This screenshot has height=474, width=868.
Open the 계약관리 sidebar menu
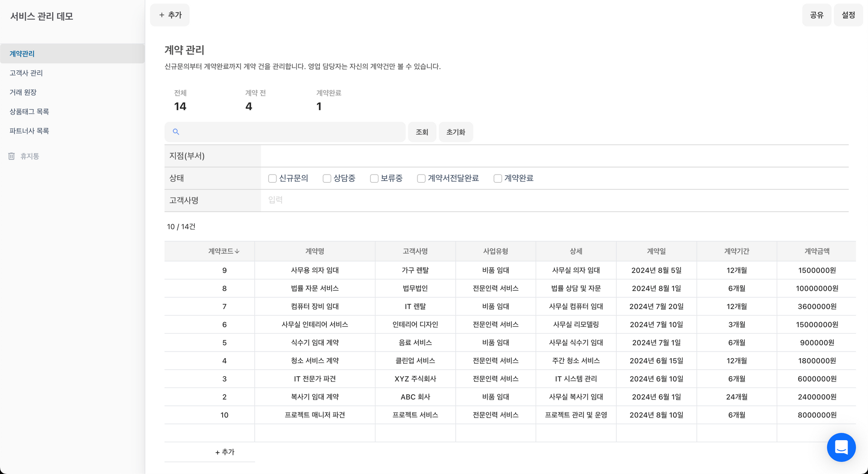coord(72,53)
